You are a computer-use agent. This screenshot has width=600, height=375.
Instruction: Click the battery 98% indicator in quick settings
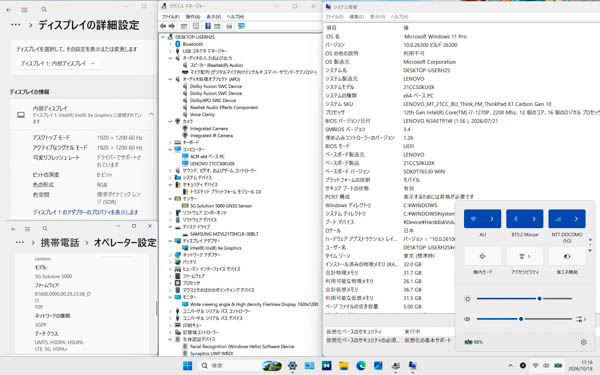tap(473, 342)
